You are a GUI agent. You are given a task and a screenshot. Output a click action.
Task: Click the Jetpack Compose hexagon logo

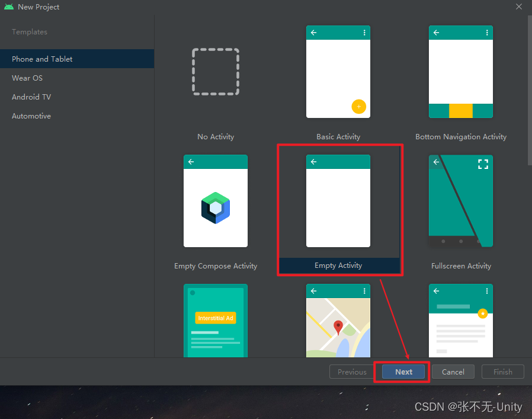click(216, 208)
